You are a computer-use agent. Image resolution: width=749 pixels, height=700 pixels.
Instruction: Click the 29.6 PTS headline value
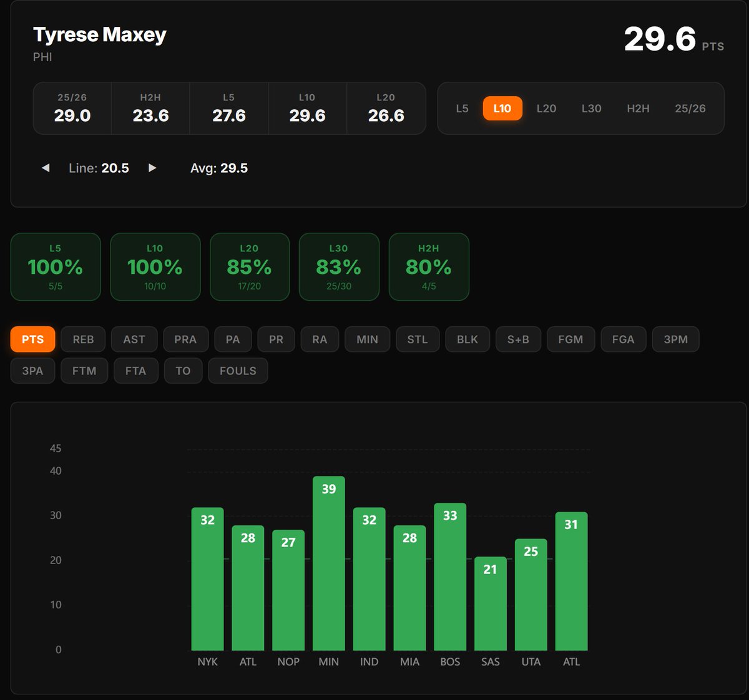(674, 39)
